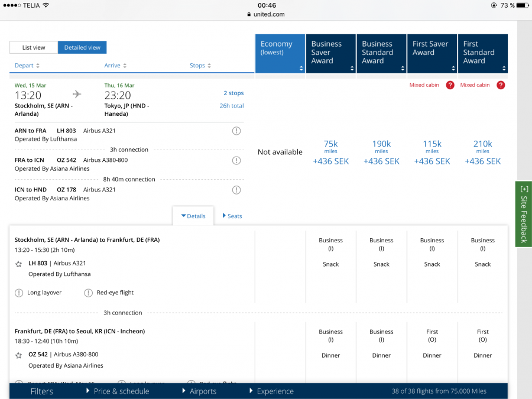
Task: Click the info icon beside FRA to ICN
Action: click(x=236, y=161)
